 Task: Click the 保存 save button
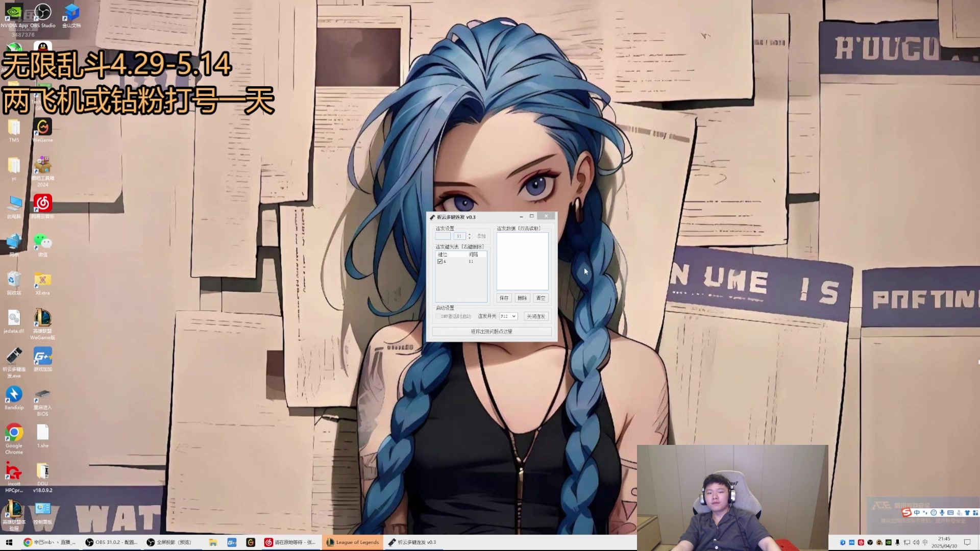[x=504, y=298]
